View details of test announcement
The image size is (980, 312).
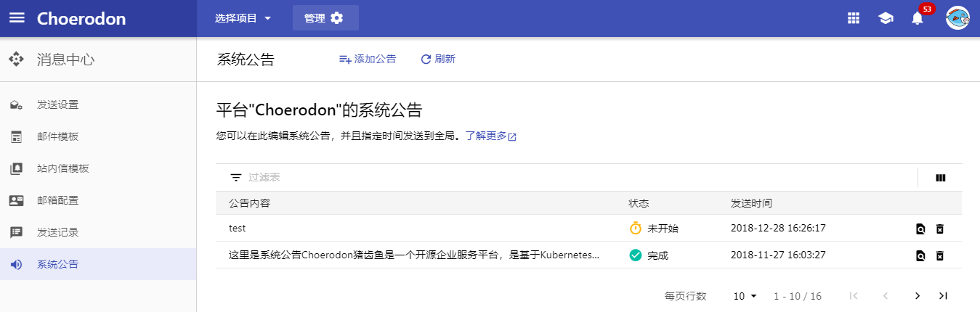[x=920, y=229]
